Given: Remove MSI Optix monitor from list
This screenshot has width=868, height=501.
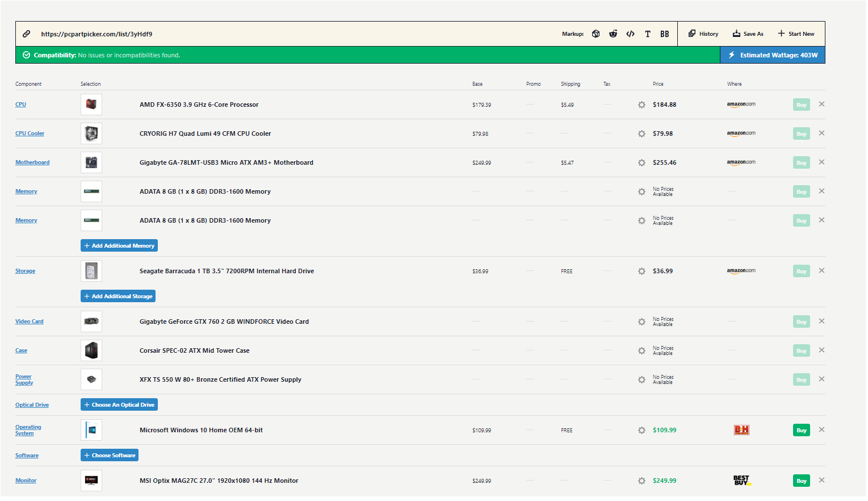Looking at the screenshot, I should point(821,481).
